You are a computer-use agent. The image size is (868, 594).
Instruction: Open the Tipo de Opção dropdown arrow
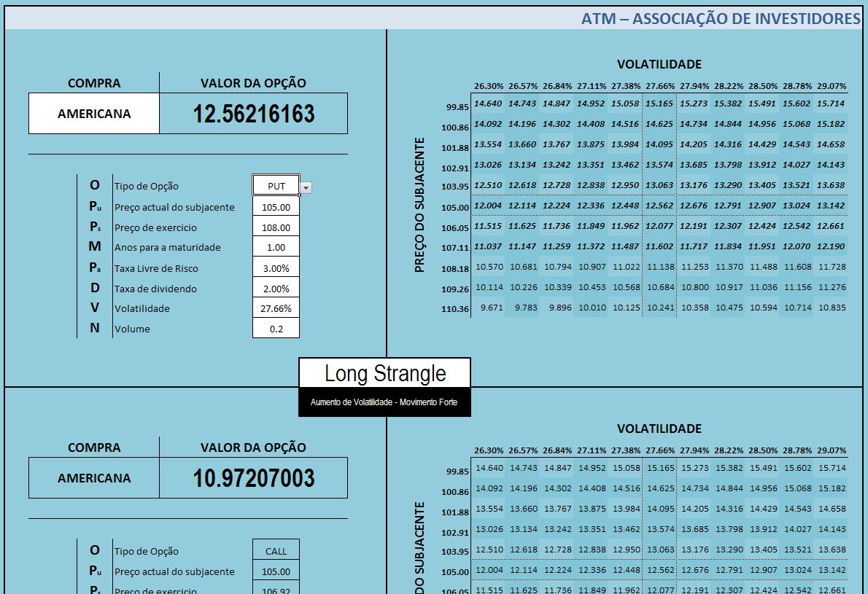click(306, 187)
